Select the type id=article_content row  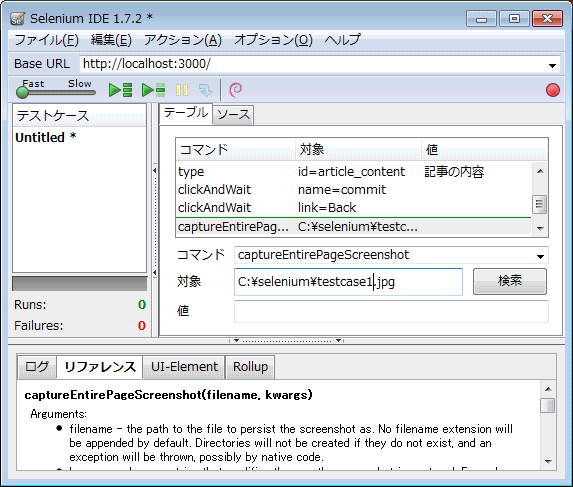coord(353,172)
